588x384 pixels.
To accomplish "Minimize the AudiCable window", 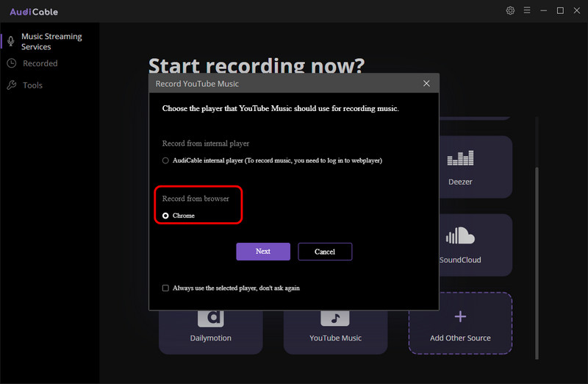I will [543, 10].
